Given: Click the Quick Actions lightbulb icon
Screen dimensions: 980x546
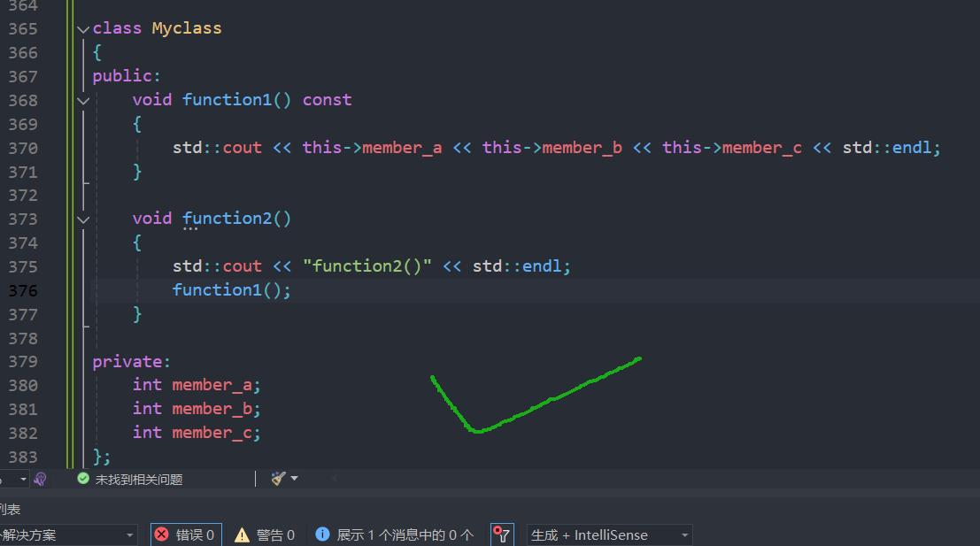Looking at the screenshot, I should (x=39, y=478).
